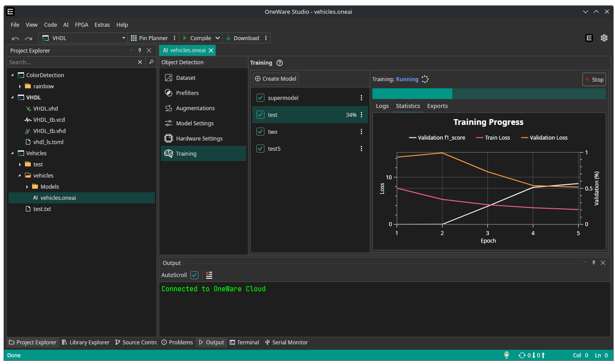Click the plug connection icon in status bar
The width and height of the screenshot is (615, 364).
coord(507,355)
